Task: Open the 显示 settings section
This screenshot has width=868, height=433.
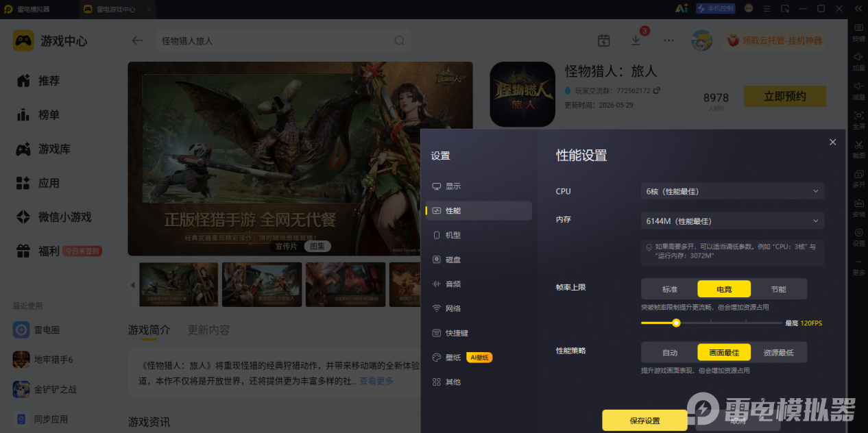Action: [x=479, y=186]
